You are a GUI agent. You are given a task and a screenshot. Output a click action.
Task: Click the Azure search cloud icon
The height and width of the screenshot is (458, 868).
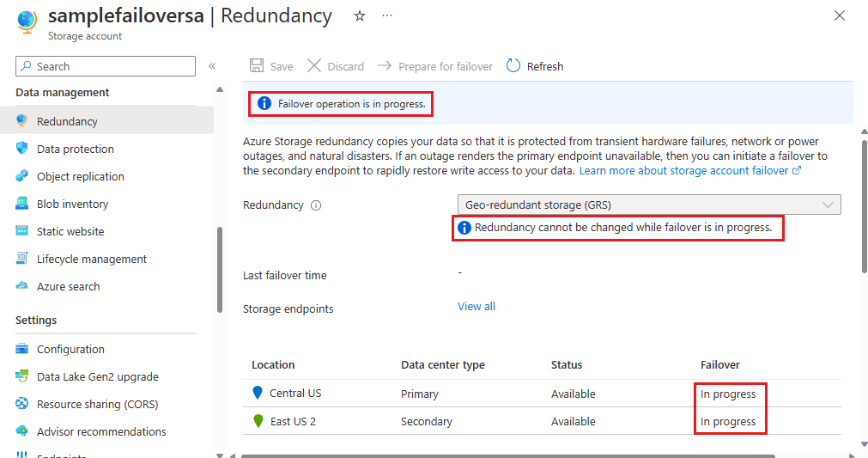[x=22, y=286]
